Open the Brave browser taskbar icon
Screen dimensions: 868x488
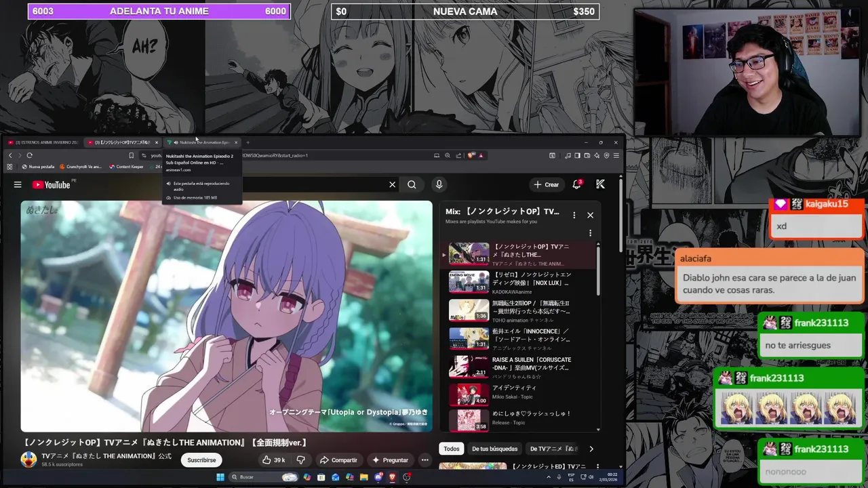(x=392, y=477)
